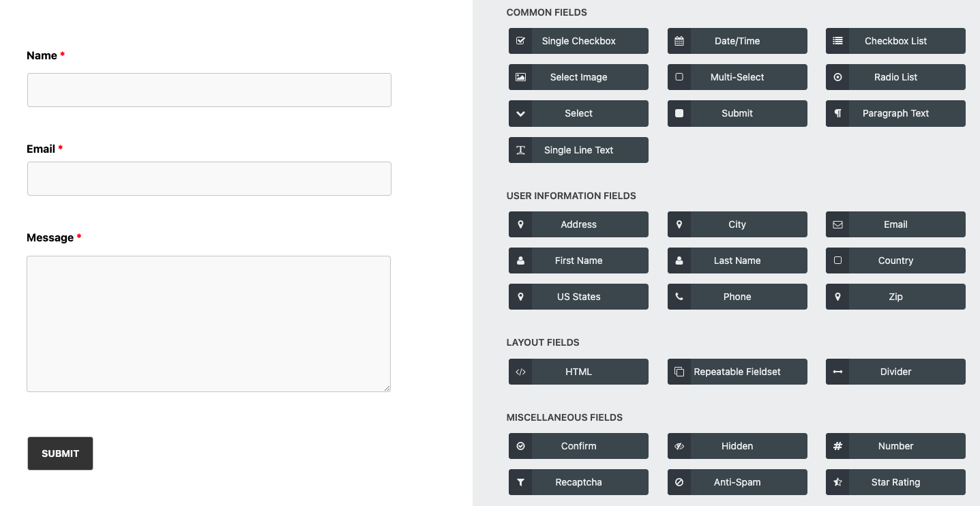Click the calendar icon on Date/Time
Viewport: 980px width, 506px height.
[x=679, y=41]
